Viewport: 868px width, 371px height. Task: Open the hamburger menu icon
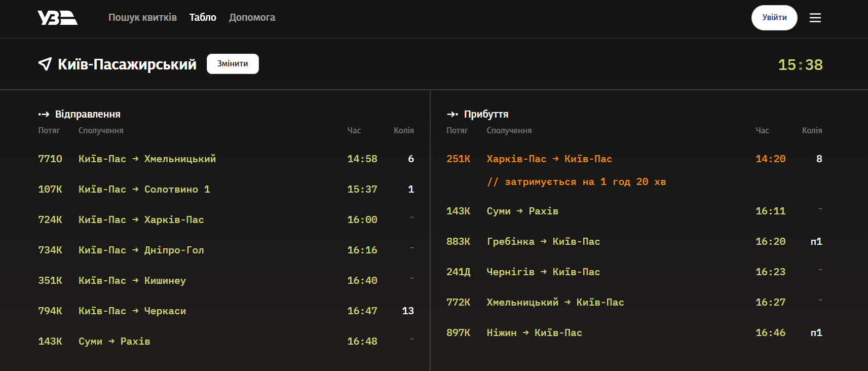pyautogui.click(x=815, y=18)
